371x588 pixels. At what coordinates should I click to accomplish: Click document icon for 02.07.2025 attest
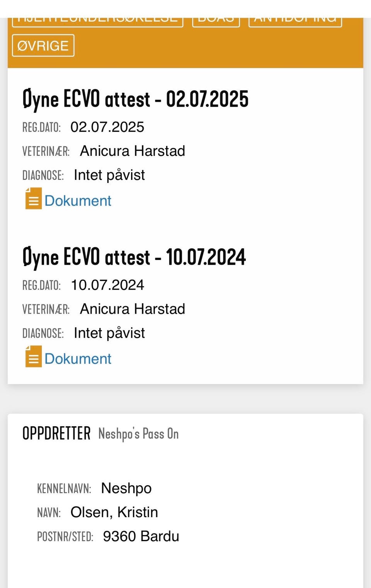[33, 199]
